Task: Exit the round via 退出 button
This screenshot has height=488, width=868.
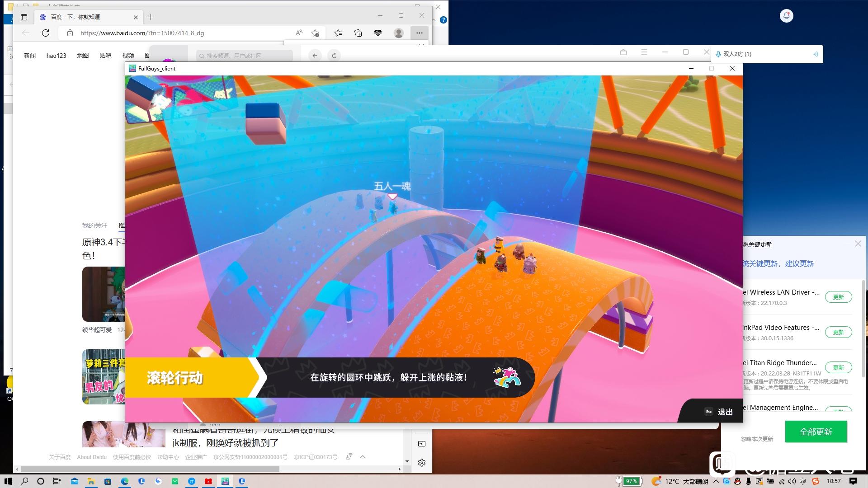Action: [719, 412]
